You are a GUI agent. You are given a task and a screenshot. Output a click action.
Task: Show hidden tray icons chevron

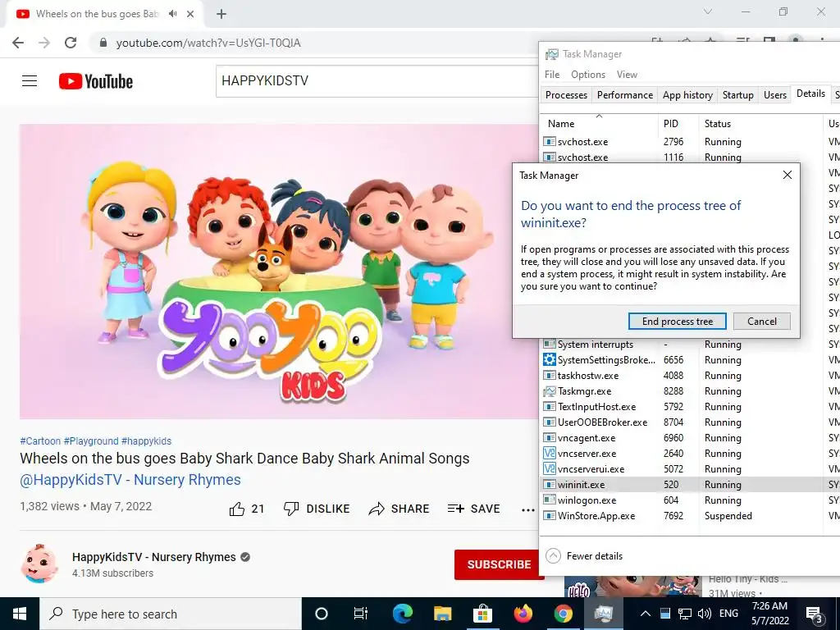[x=646, y=614]
